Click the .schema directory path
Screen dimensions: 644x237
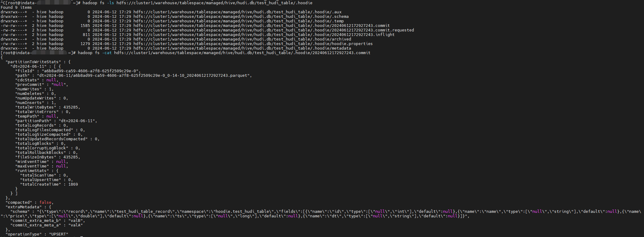[x=241, y=17]
